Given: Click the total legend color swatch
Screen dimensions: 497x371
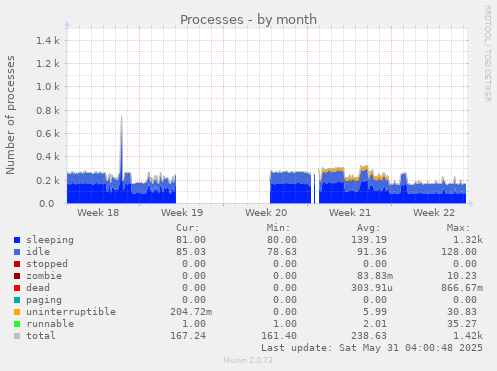Looking at the screenshot, I should pyautogui.click(x=17, y=336).
